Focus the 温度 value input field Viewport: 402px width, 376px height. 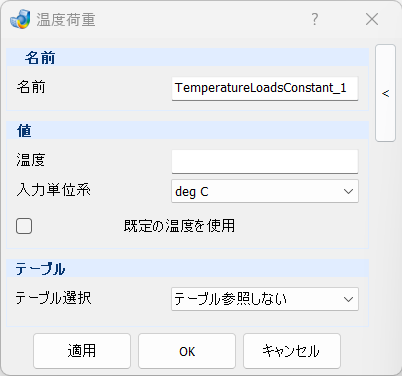265,162
